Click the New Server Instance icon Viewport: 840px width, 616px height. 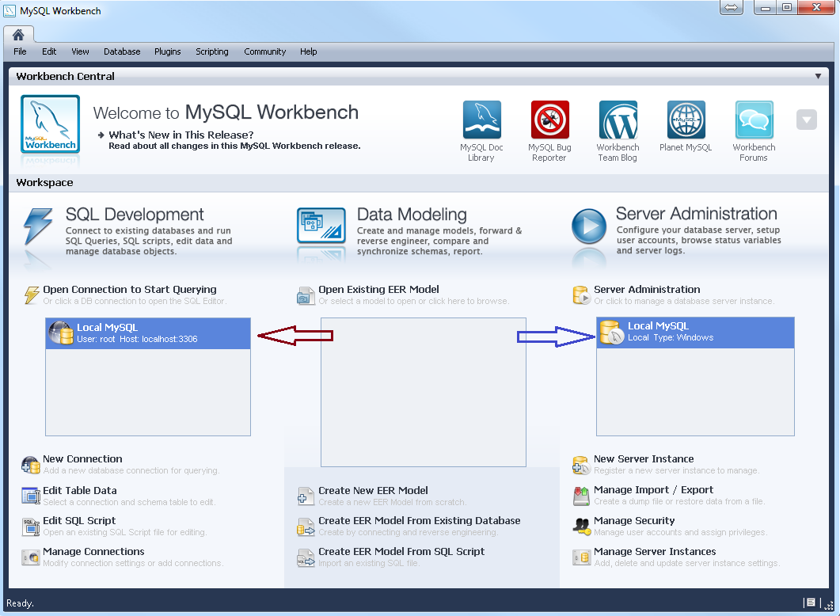(x=581, y=465)
